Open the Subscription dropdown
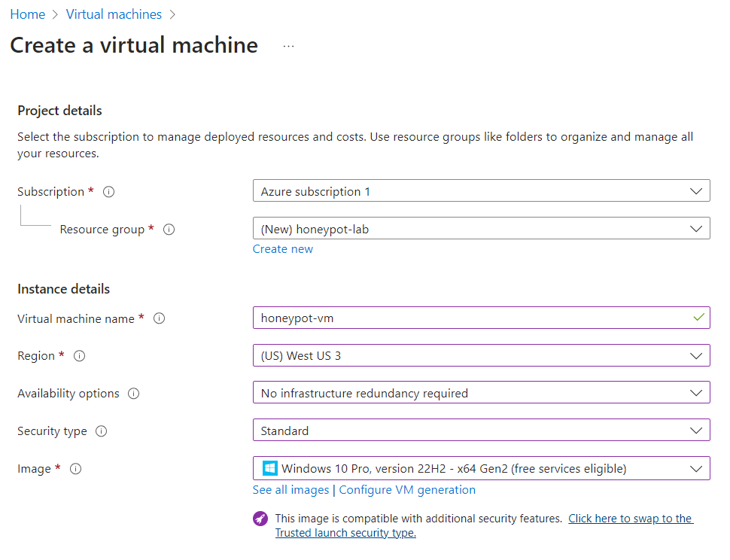Image resolution: width=730 pixels, height=560 pixels. 696,190
